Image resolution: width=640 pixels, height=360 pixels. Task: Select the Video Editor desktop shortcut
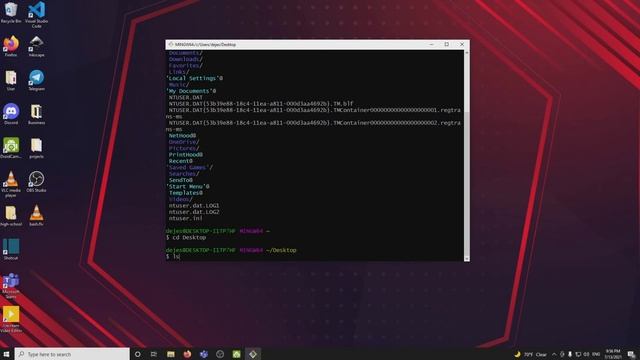[x=11, y=320]
